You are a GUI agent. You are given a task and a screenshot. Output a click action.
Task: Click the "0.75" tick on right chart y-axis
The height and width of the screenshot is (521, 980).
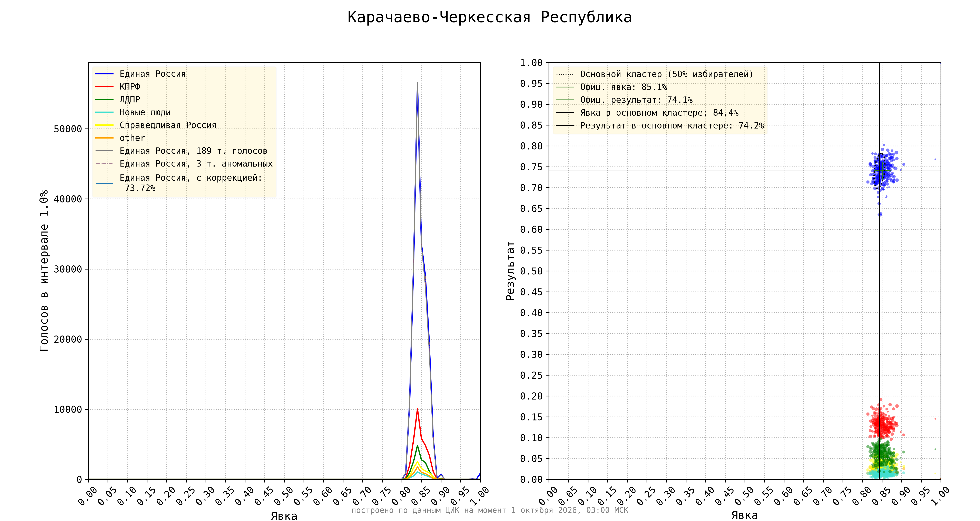531,167
